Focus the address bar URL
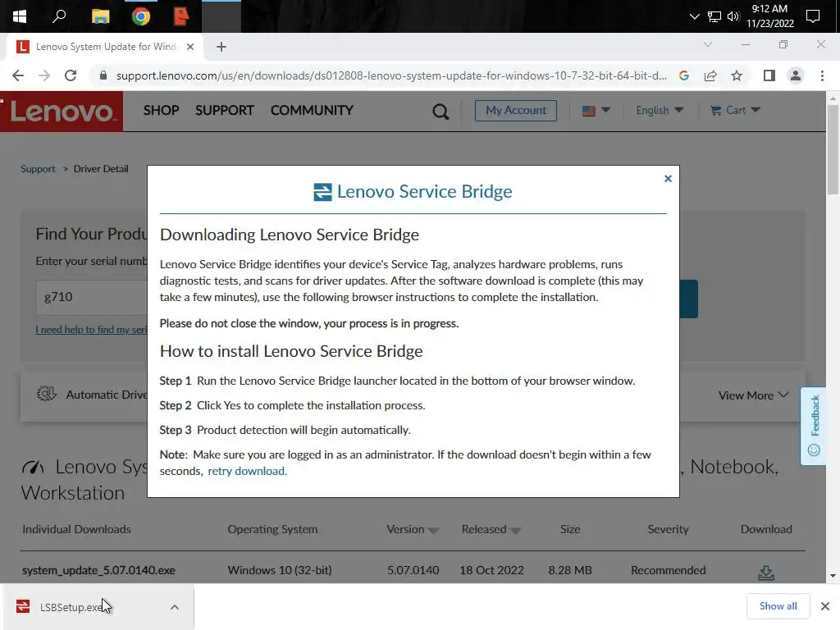The height and width of the screenshot is (630, 840). coord(391,75)
